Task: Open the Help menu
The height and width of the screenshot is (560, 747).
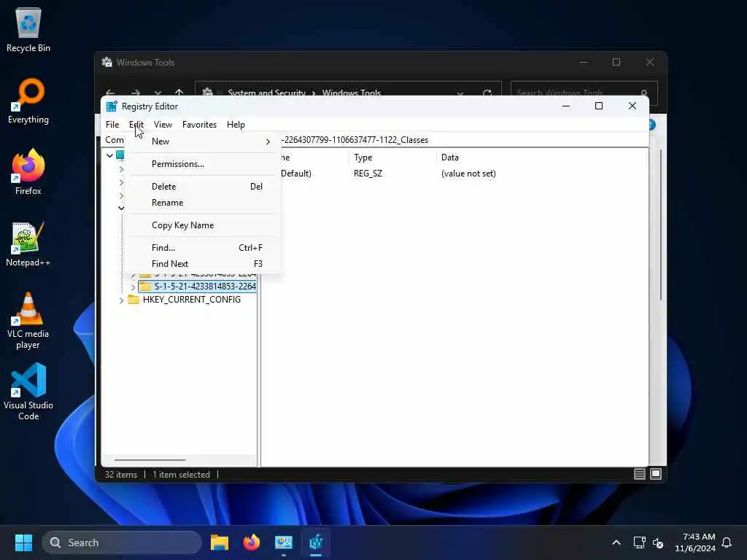Action: (x=236, y=125)
